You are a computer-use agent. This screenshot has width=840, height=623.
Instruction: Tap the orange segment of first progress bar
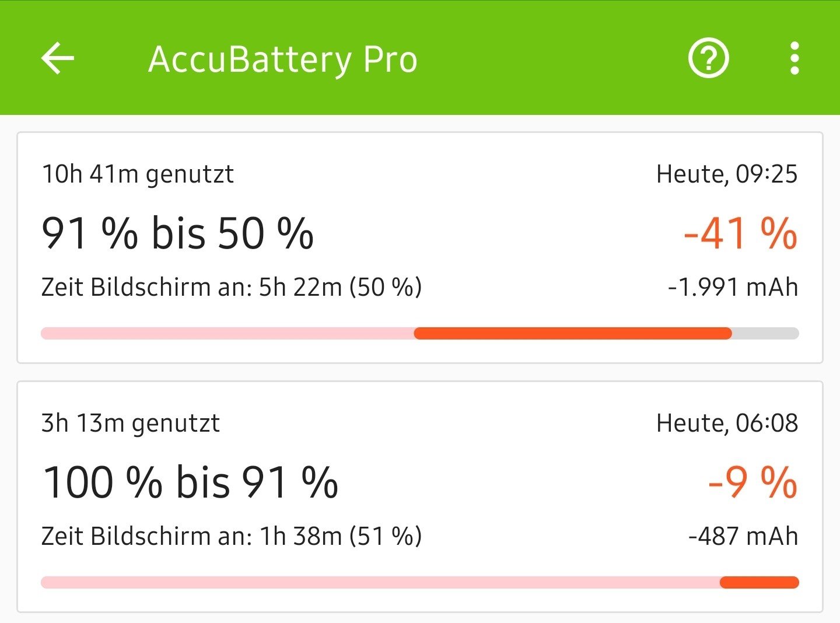(x=572, y=334)
